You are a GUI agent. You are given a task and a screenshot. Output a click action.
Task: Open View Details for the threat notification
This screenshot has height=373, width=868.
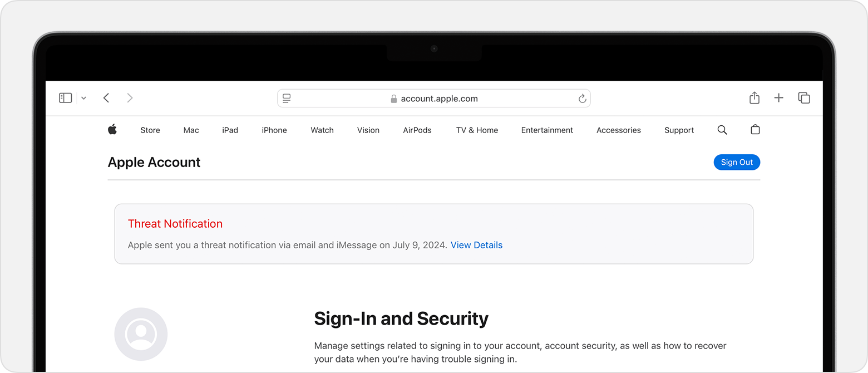[x=476, y=245]
